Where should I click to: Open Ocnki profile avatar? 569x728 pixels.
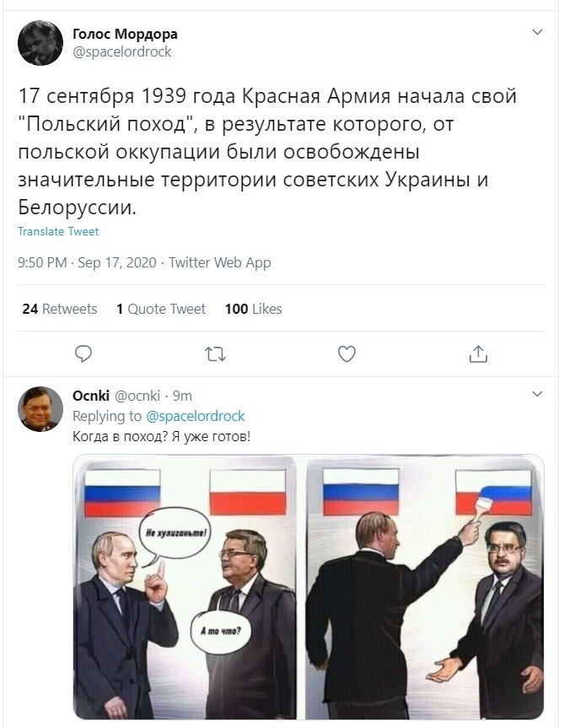tap(40, 409)
